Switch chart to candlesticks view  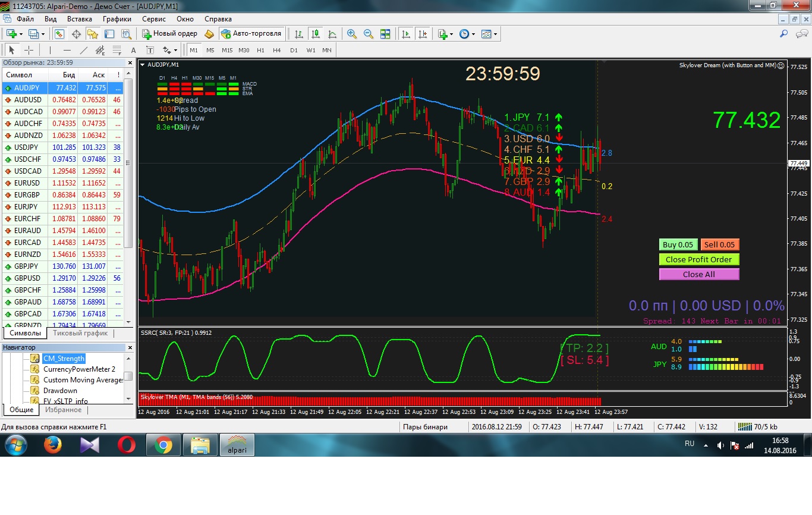(x=316, y=34)
